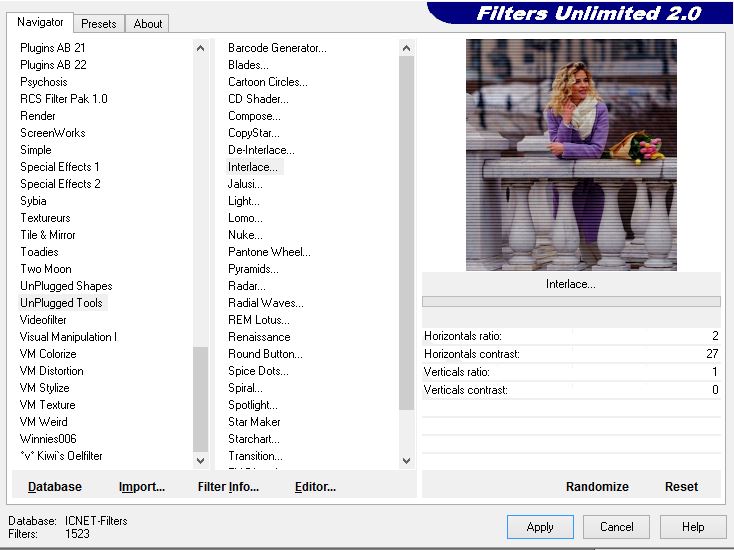734x550 pixels.
Task: Open the Database menu button
Action: click(55, 487)
